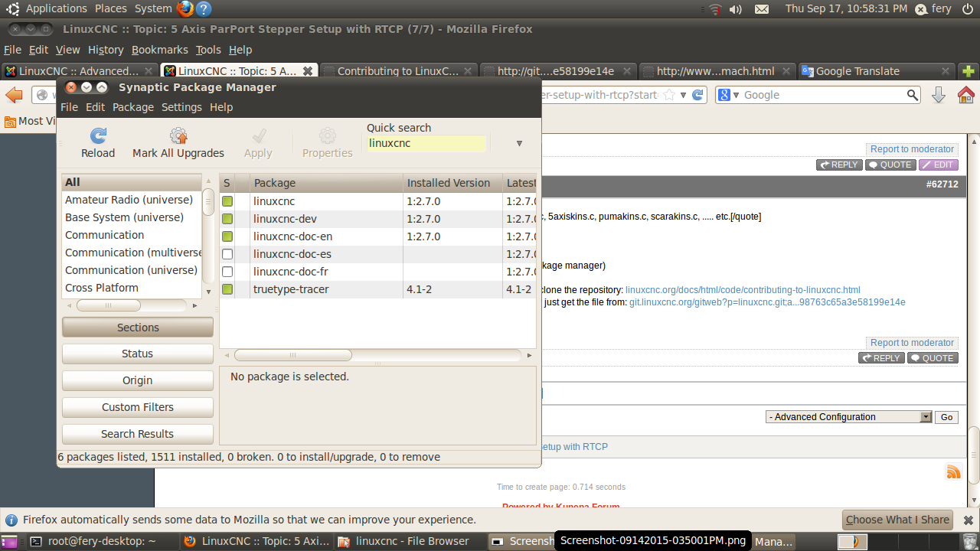The width and height of the screenshot is (980, 551).
Task: Open Firefox Bookmarks menu
Action: tap(159, 50)
